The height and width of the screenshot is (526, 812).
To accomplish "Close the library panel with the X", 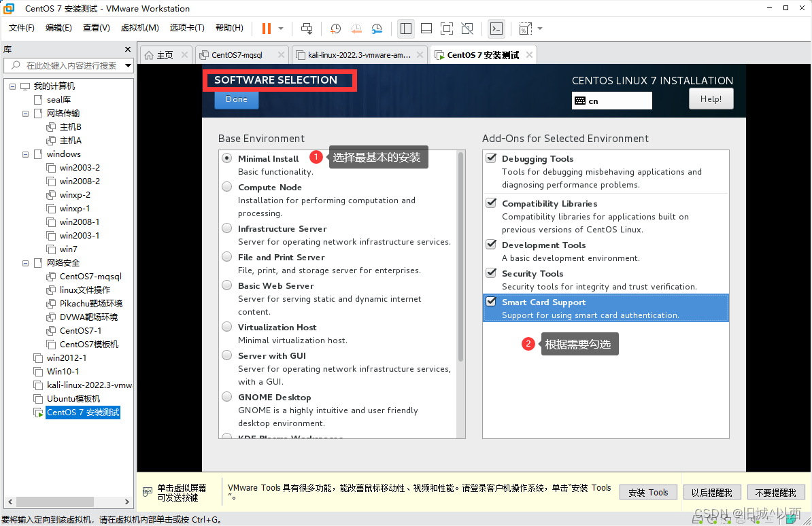I will (128, 49).
